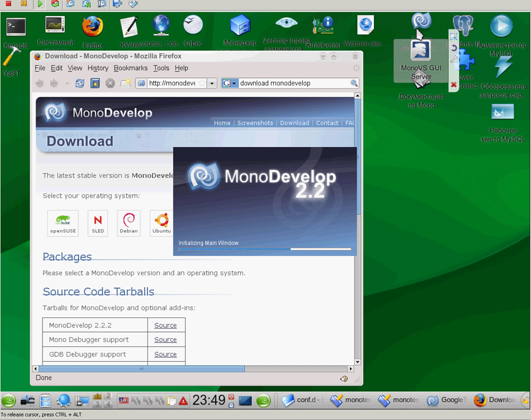Launch Zenmap from the eye desktop icon
531x420 pixels.
pos(287,23)
